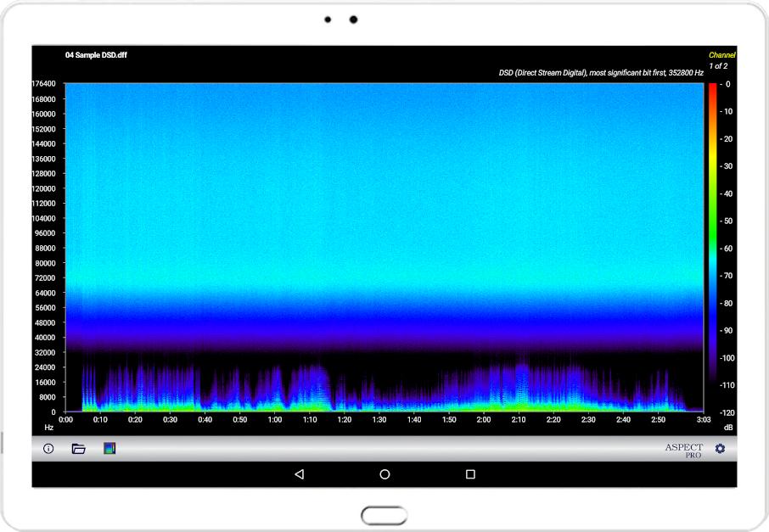Click the -60 dB scale label

[x=726, y=249]
